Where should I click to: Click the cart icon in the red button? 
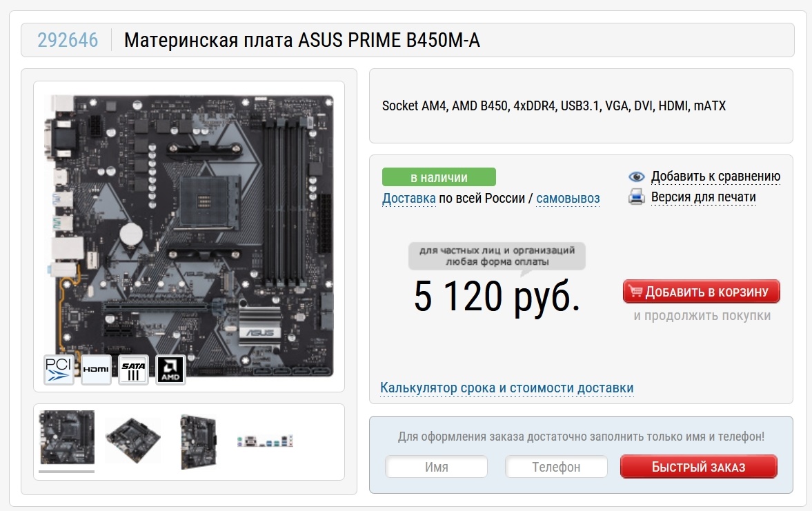(x=635, y=292)
